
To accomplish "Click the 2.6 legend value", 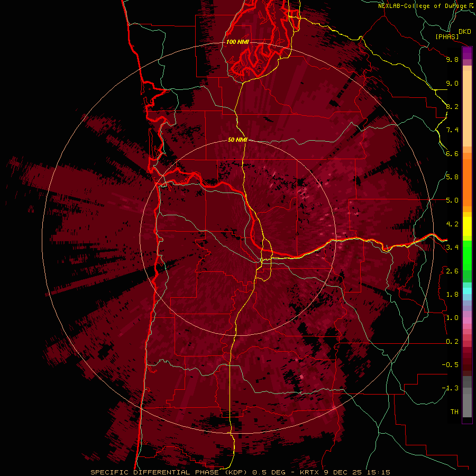I will point(452,271).
